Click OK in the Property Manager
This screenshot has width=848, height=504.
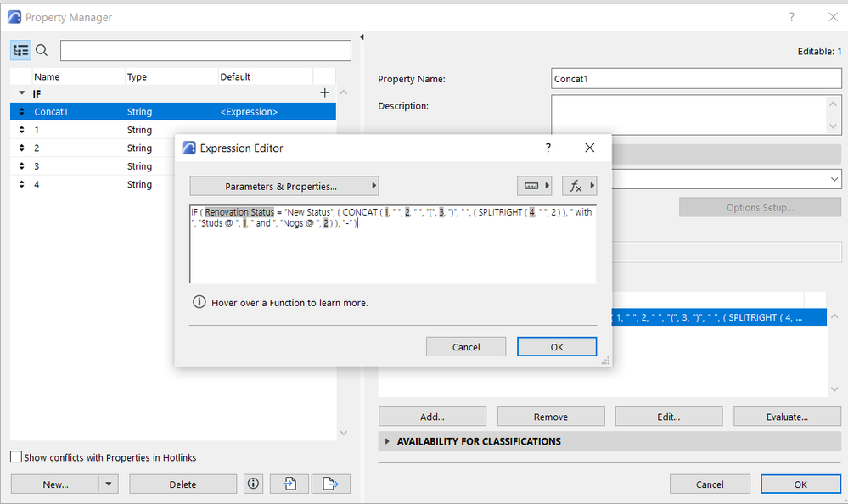[x=800, y=484]
